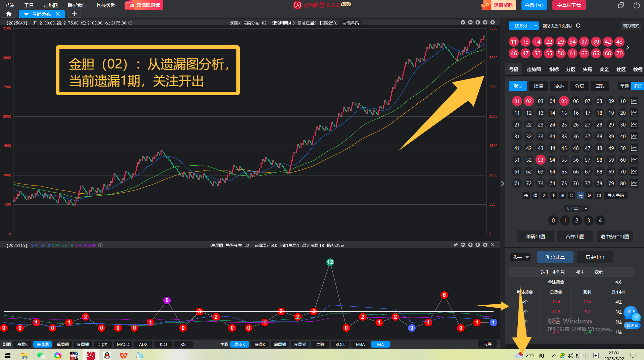This screenshot has width=644, height=360.
Task: Deselect number 53 in the grid
Action: [541, 160]
